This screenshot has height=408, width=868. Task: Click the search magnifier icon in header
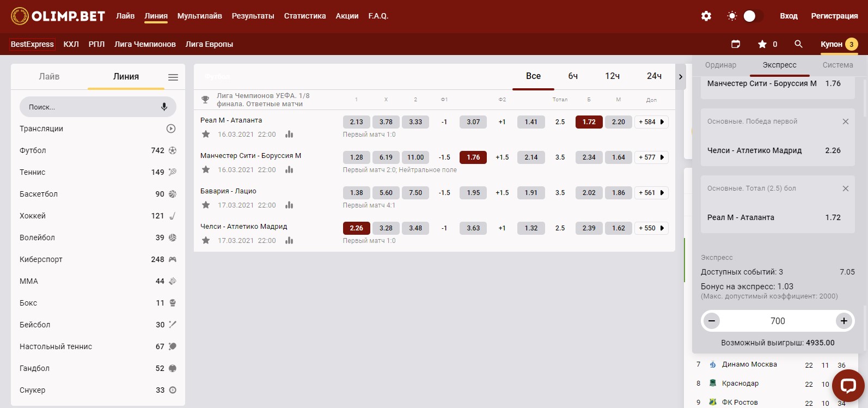point(798,44)
